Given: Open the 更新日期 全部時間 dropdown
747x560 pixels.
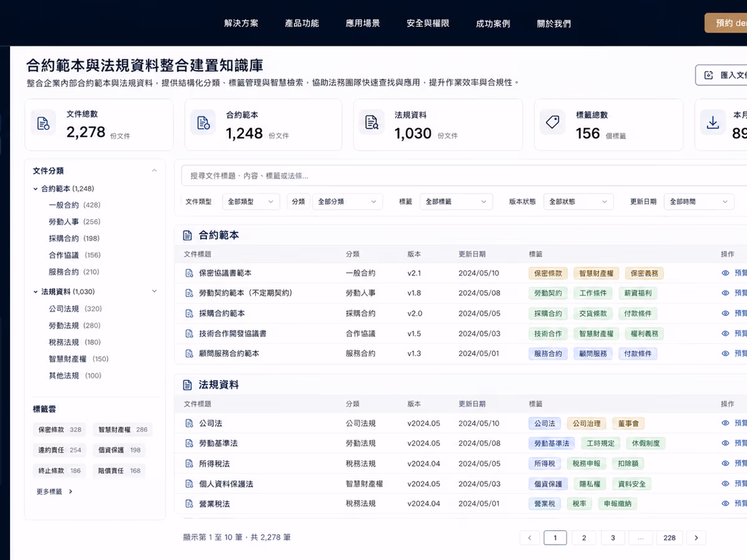Looking at the screenshot, I should pyautogui.click(x=698, y=202).
